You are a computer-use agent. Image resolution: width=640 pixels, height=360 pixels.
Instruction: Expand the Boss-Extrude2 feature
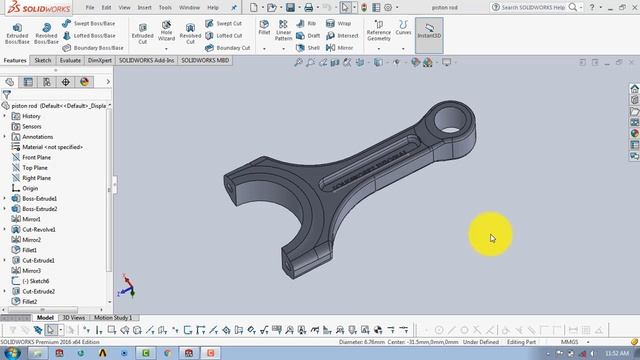[x=5, y=209]
